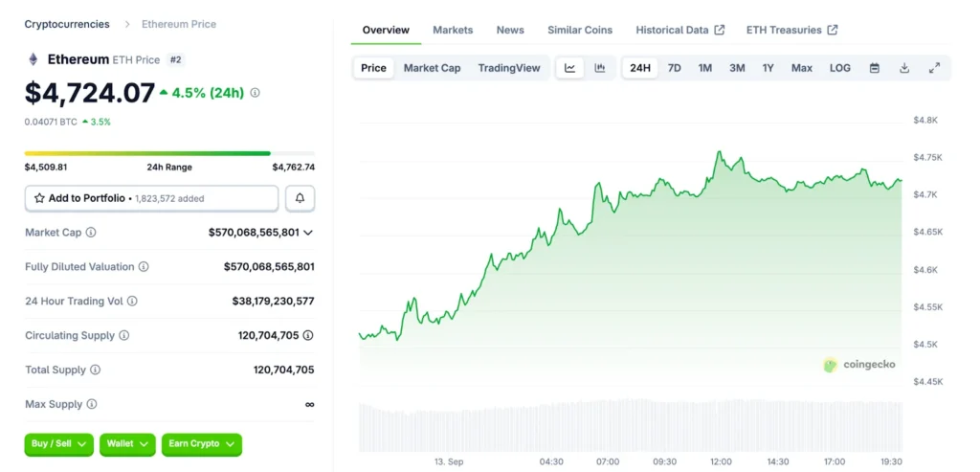This screenshot has width=980, height=472.
Task: Open the News tab
Action: pos(510,30)
